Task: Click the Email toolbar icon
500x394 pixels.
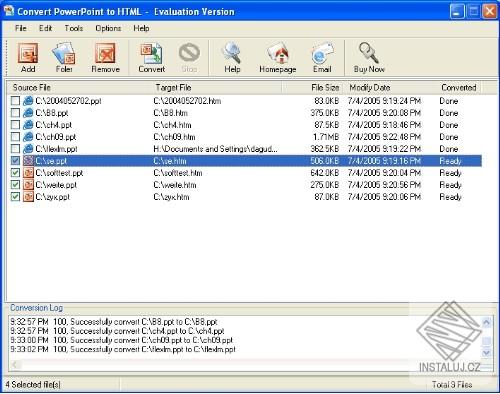Action: coord(322,53)
